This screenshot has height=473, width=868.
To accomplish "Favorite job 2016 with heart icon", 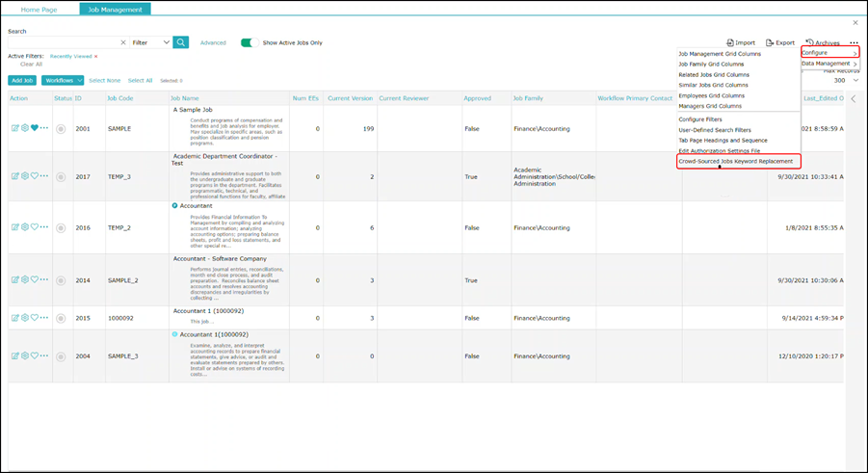I will [35, 227].
